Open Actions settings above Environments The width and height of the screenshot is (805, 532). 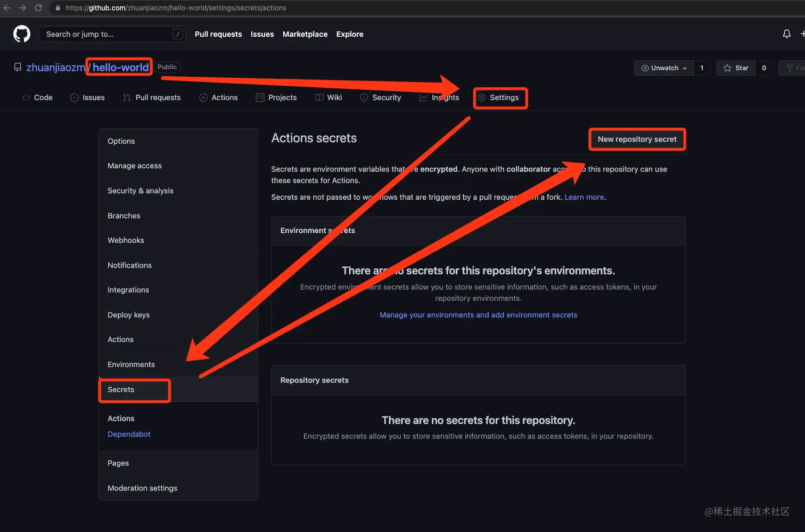coord(178,339)
